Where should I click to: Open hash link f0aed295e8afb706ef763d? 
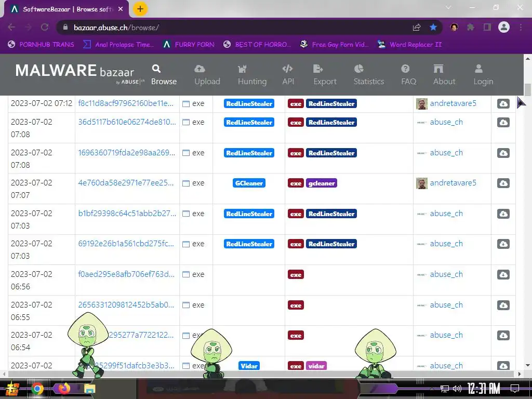click(126, 274)
